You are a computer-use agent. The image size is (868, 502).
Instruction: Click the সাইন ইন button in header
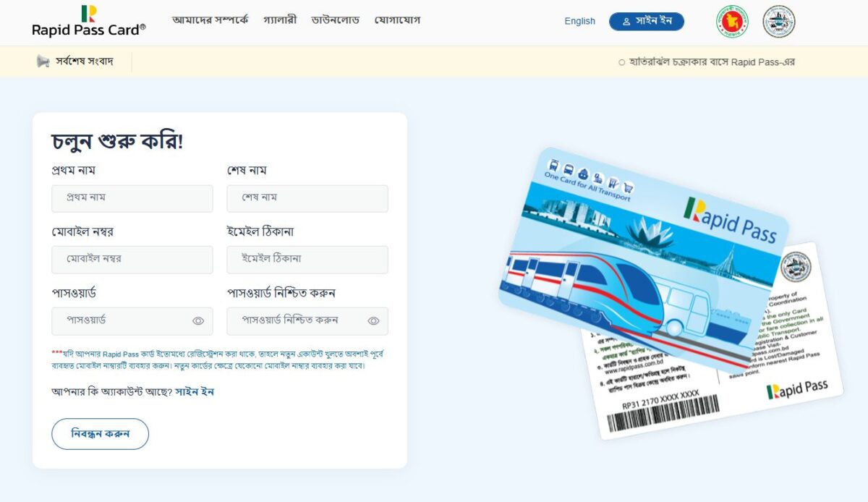tap(647, 22)
